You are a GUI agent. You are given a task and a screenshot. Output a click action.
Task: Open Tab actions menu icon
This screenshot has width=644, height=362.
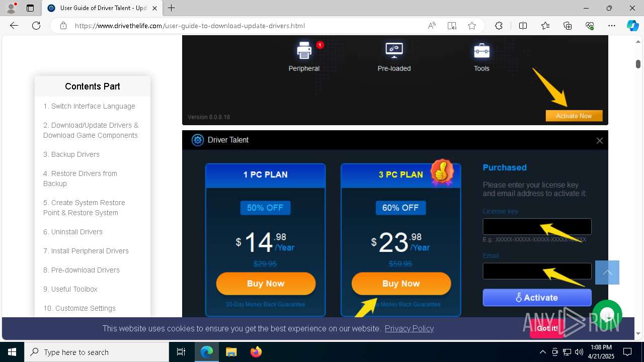coord(30,8)
